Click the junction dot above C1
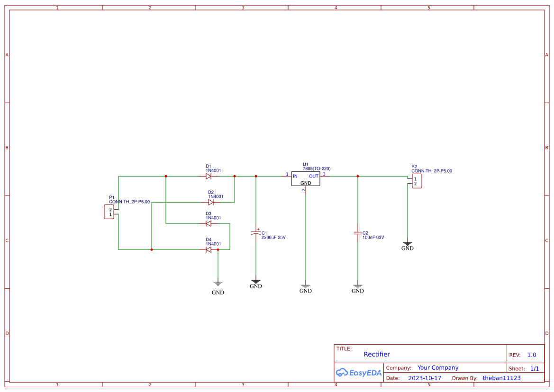The width and height of the screenshot is (554, 392). point(256,176)
